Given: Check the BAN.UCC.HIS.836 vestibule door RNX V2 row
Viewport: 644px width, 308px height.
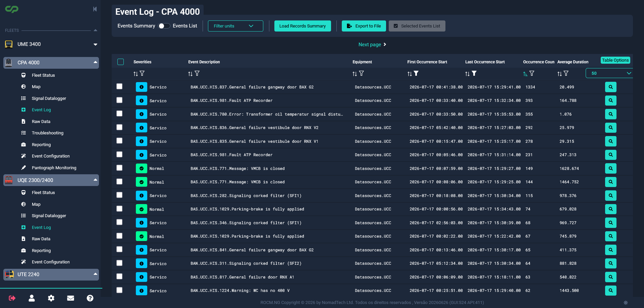Looking at the screenshot, I should point(119,127).
